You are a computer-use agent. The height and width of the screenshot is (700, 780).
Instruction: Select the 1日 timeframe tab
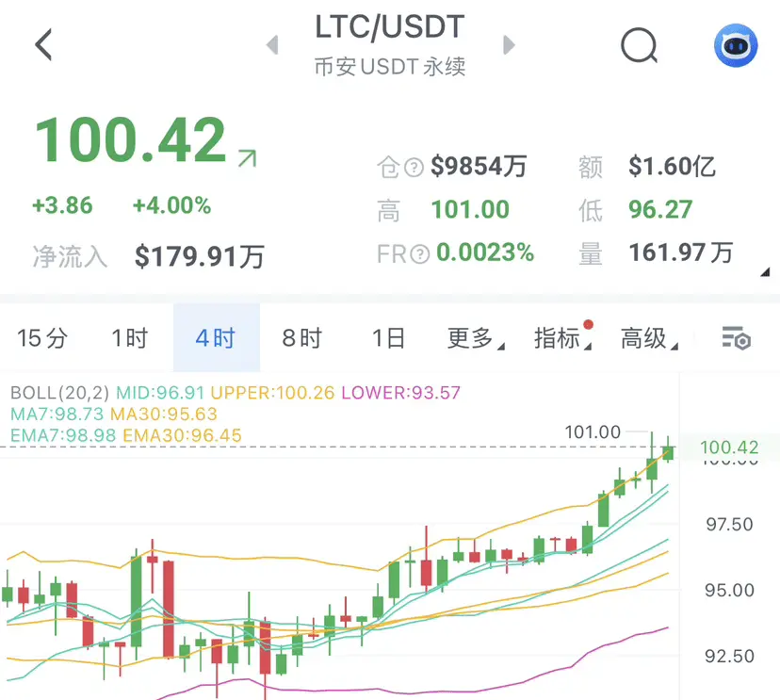(x=388, y=338)
